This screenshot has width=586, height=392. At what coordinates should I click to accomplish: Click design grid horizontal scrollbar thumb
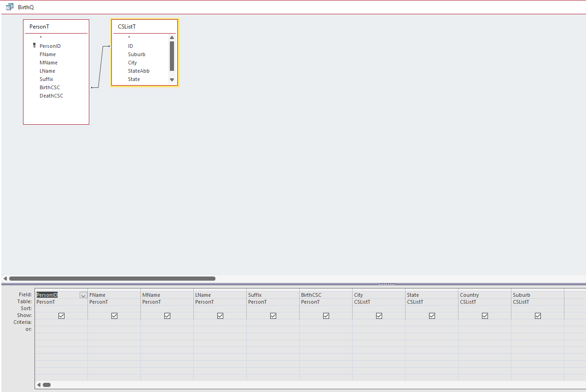point(46,385)
